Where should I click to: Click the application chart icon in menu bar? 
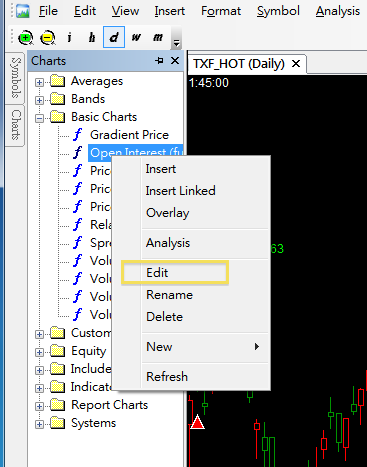coord(23,11)
